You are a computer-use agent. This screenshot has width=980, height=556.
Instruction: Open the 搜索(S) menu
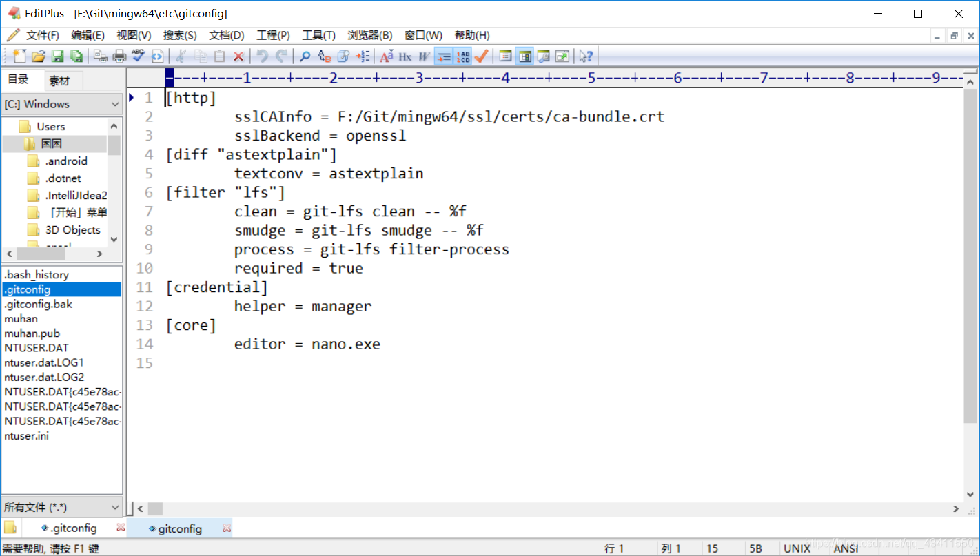coord(180,35)
